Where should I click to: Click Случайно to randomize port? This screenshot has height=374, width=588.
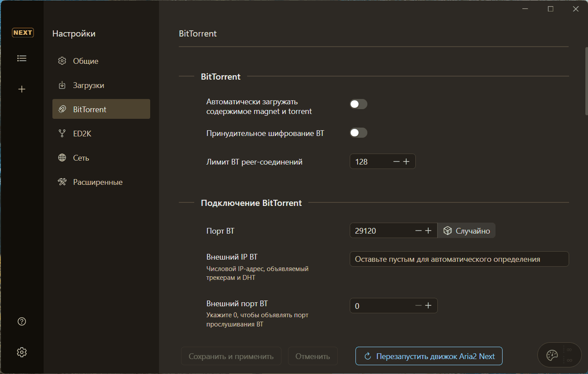[466, 231]
